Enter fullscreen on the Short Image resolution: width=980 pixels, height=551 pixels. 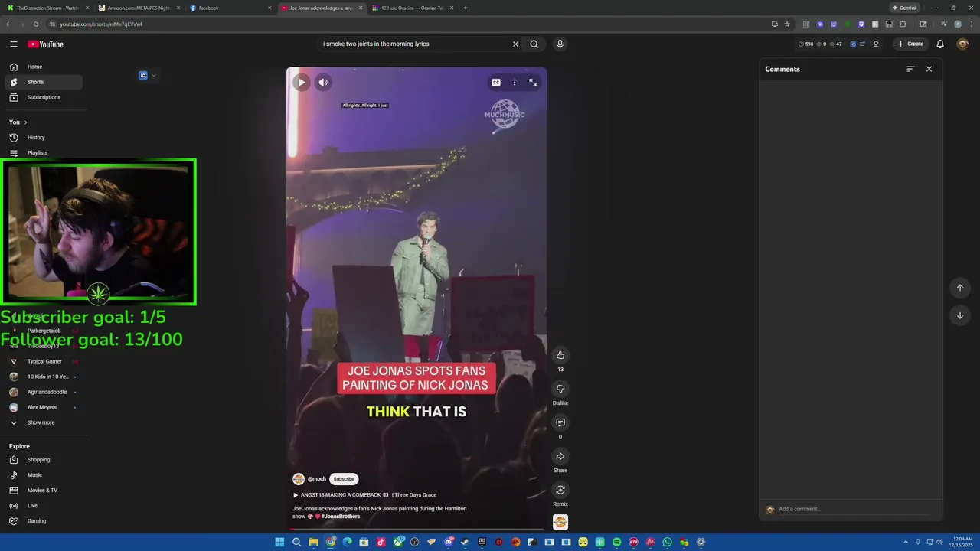(x=533, y=82)
